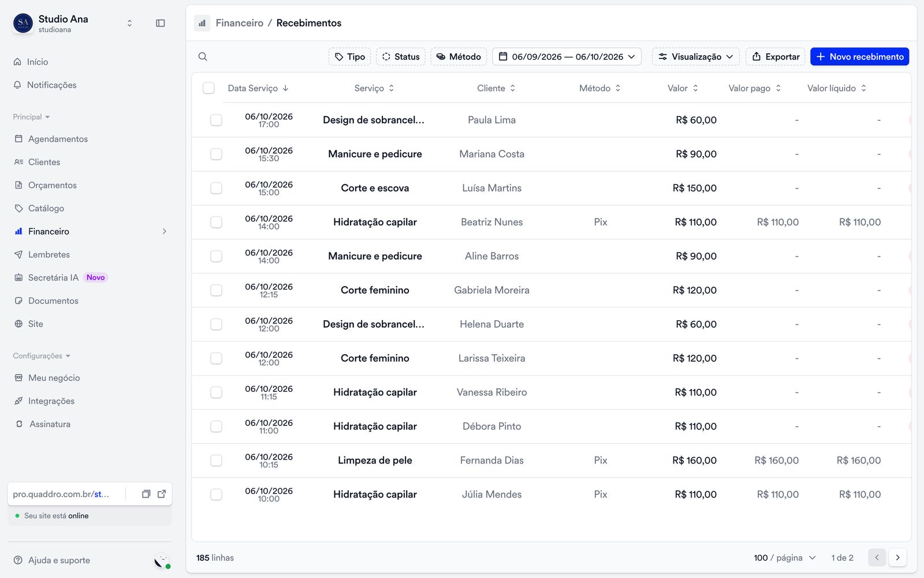Screen dimensions: 924x578
Task: Click the Financeiro breadcrumb link
Action: (240, 23)
